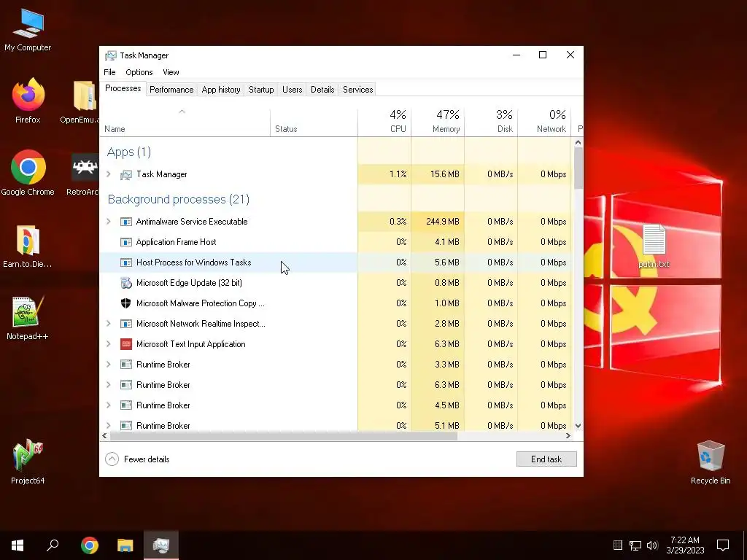
Task: Click the End task button
Action: pyautogui.click(x=546, y=459)
